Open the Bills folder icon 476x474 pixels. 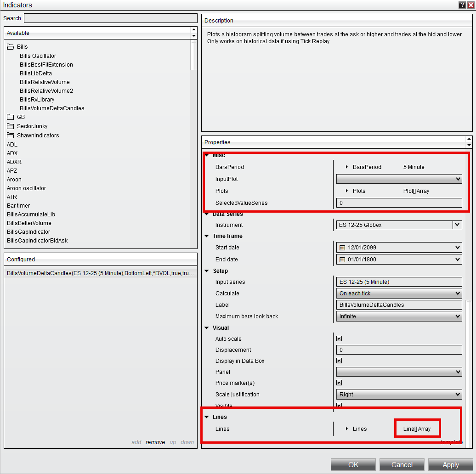[x=10, y=47]
